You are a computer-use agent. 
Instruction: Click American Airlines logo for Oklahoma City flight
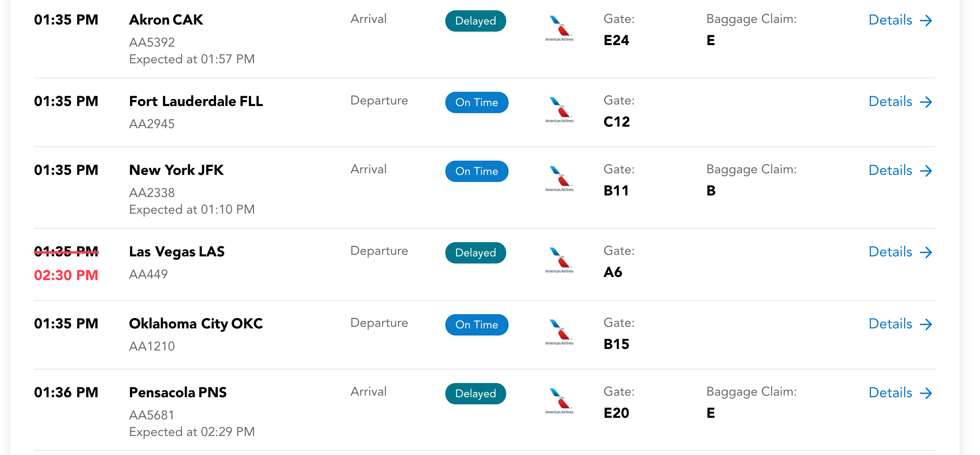click(559, 332)
